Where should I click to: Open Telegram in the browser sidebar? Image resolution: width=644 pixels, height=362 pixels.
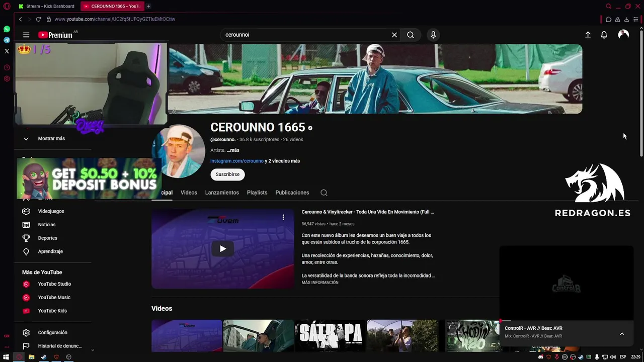[x=7, y=40]
